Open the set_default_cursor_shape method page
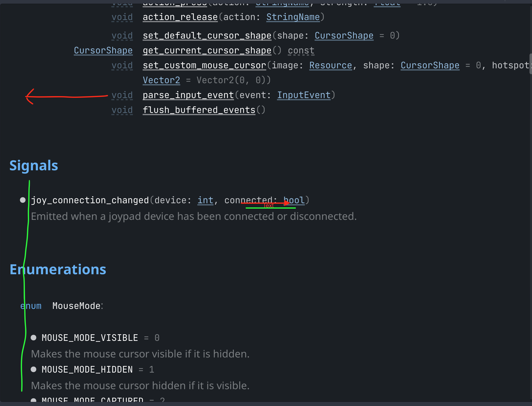 point(207,35)
